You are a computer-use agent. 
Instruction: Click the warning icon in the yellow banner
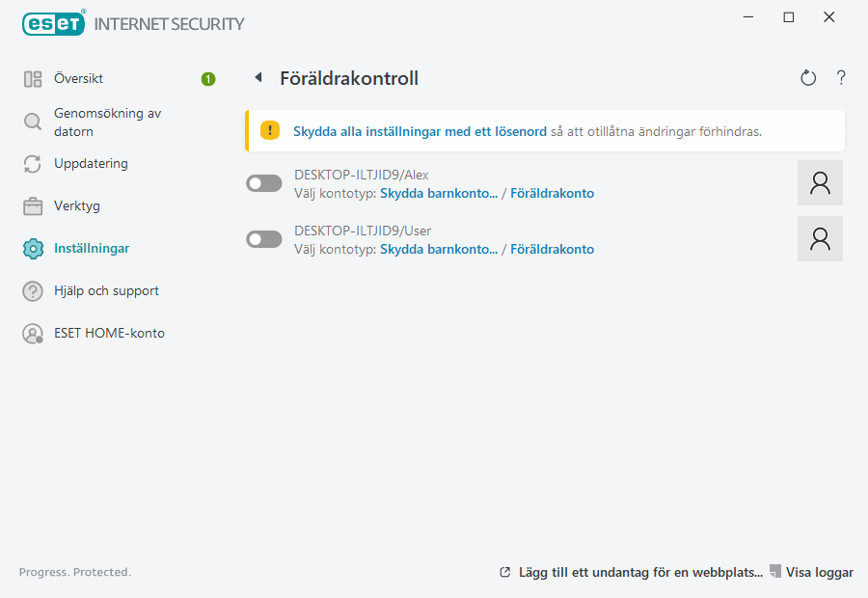[x=267, y=130]
